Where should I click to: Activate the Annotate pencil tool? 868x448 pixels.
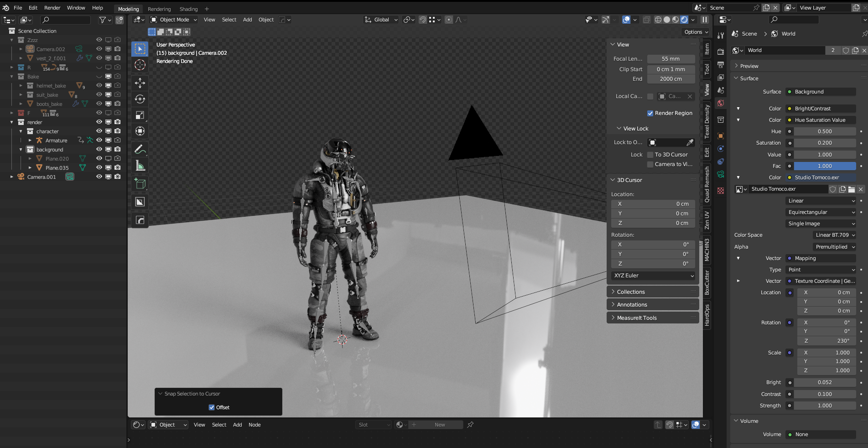click(140, 149)
